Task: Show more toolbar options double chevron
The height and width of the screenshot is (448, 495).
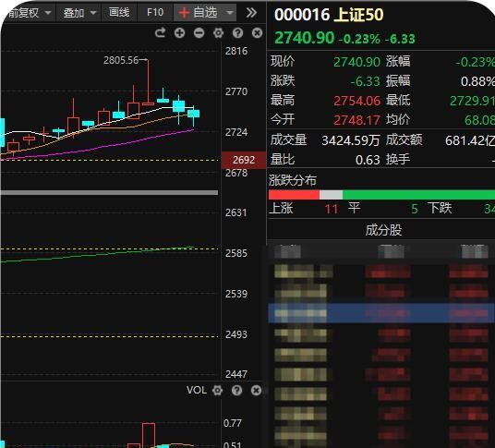Action: pyautogui.click(x=251, y=13)
